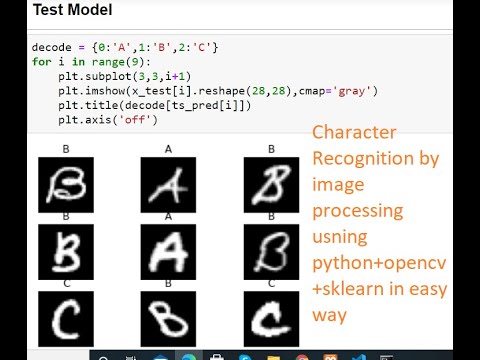Select the bold A image in center plot
Image resolution: width=480 pixels, height=360 pixels.
pyautogui.click(x=168, y=252)
